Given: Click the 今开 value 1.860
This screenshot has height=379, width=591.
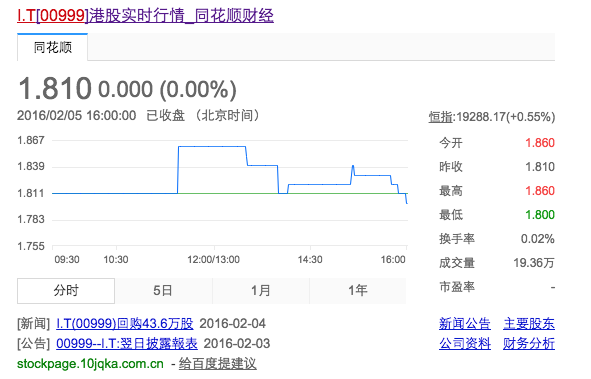Looking at the screenshot, I should (x=540, y=143).
